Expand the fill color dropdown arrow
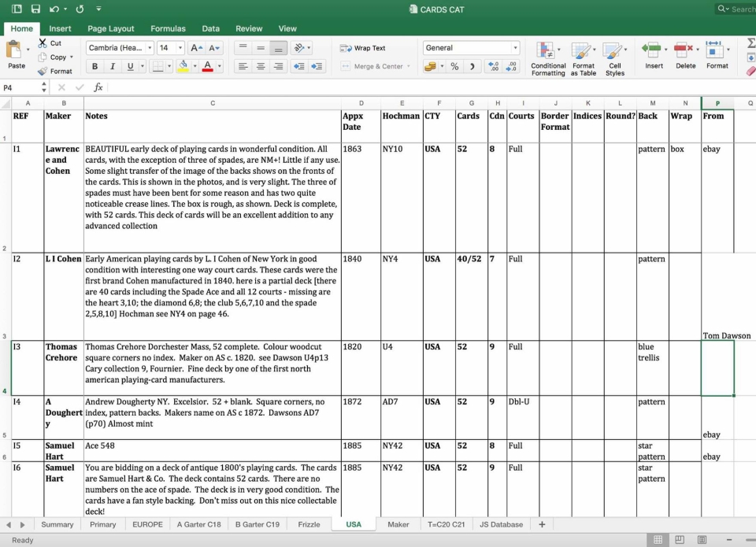756x547 pixels. pos(195,66)
